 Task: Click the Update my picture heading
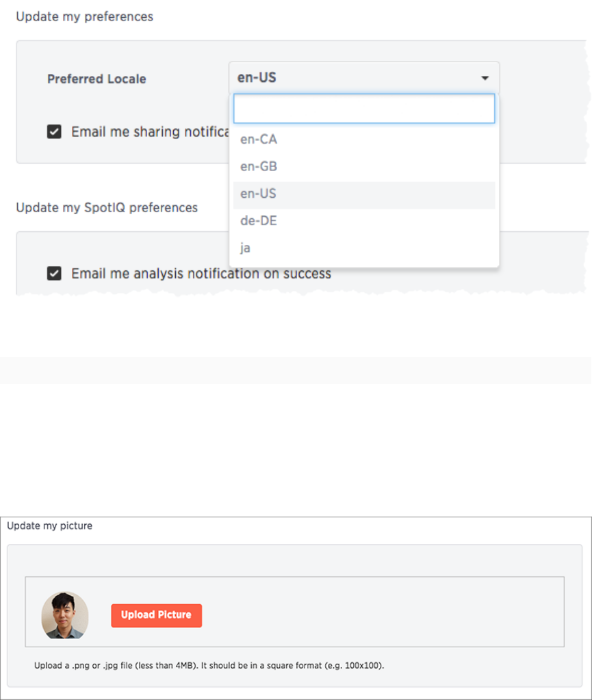pyautogui.click(x=49, y=526)
